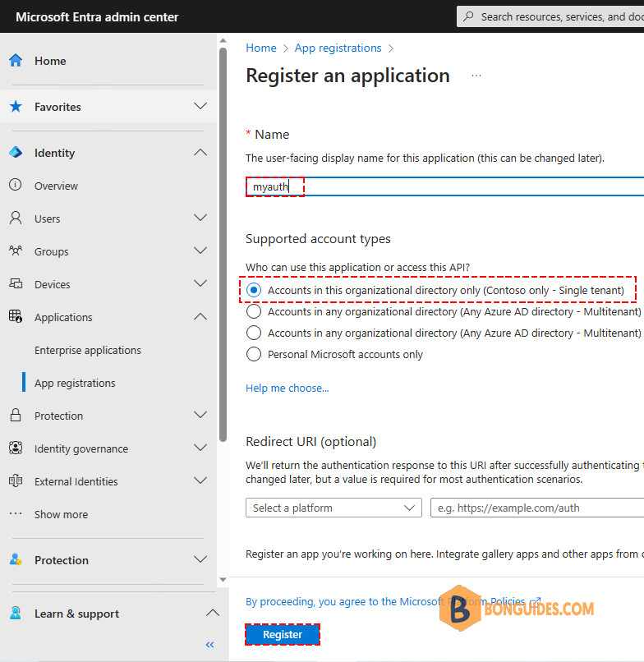
Task: Open Enterprise applications menu item
Action: 88,350
